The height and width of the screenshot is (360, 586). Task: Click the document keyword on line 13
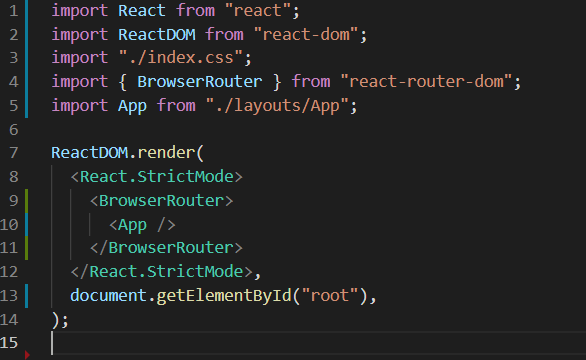point(108,296)
